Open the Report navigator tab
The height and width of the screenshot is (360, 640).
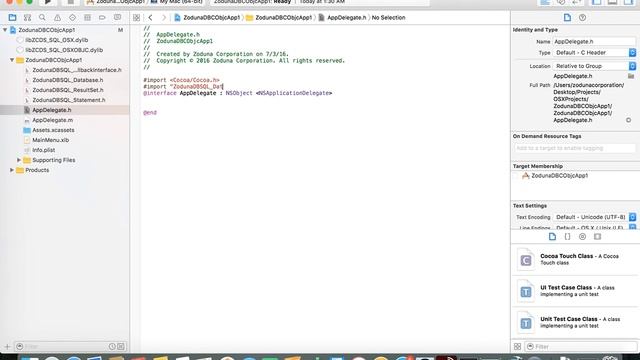point(118,18)
